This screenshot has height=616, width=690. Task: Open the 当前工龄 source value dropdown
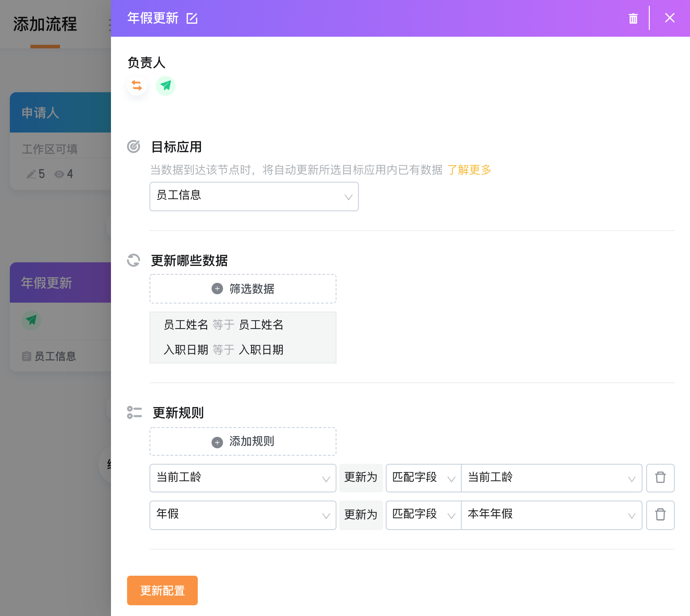[x=552, y=478]
